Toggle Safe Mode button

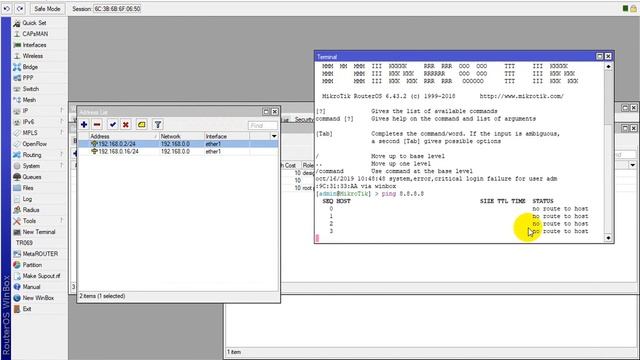47,9
